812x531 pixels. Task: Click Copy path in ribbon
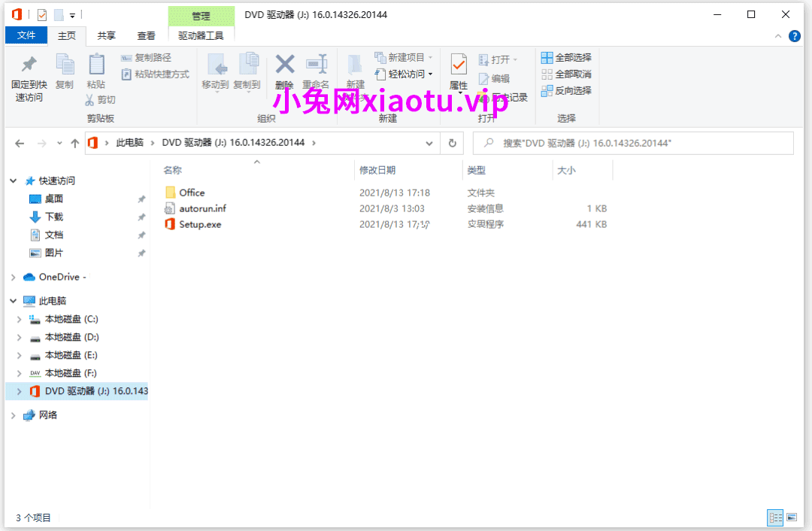[146, 58]
